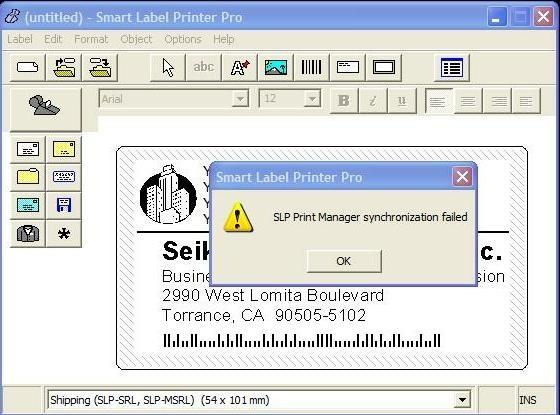
Task: Set right text alignment
Action: (497, 101)
